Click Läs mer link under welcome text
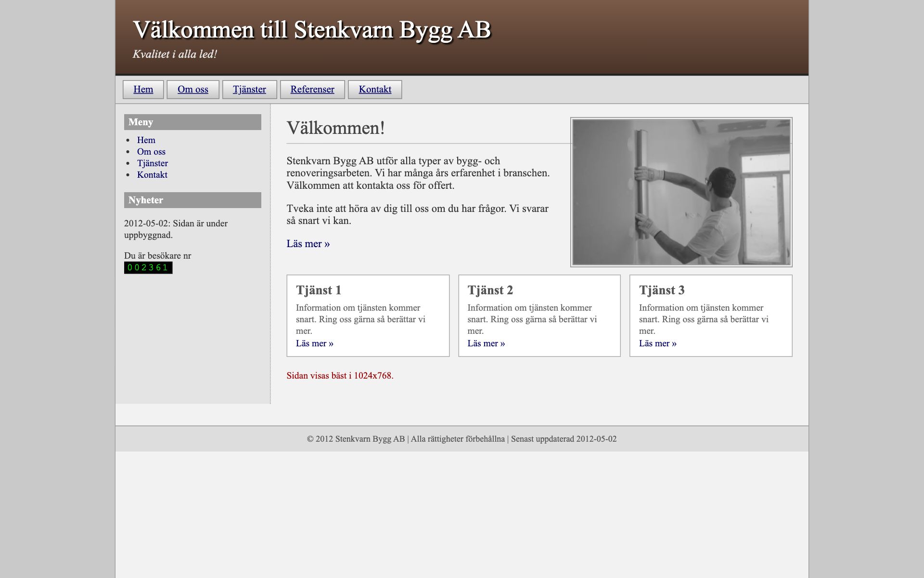The image size is (924, 578). coord(308,244)
